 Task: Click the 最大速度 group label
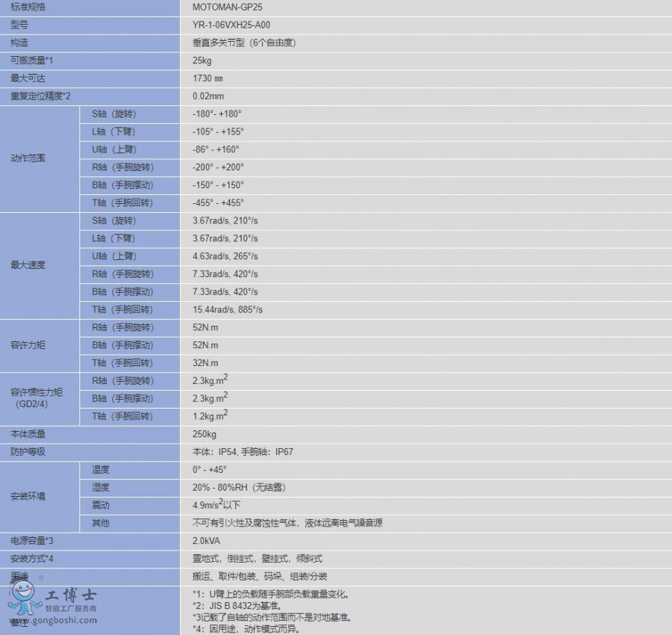click(x=28, y=265)
